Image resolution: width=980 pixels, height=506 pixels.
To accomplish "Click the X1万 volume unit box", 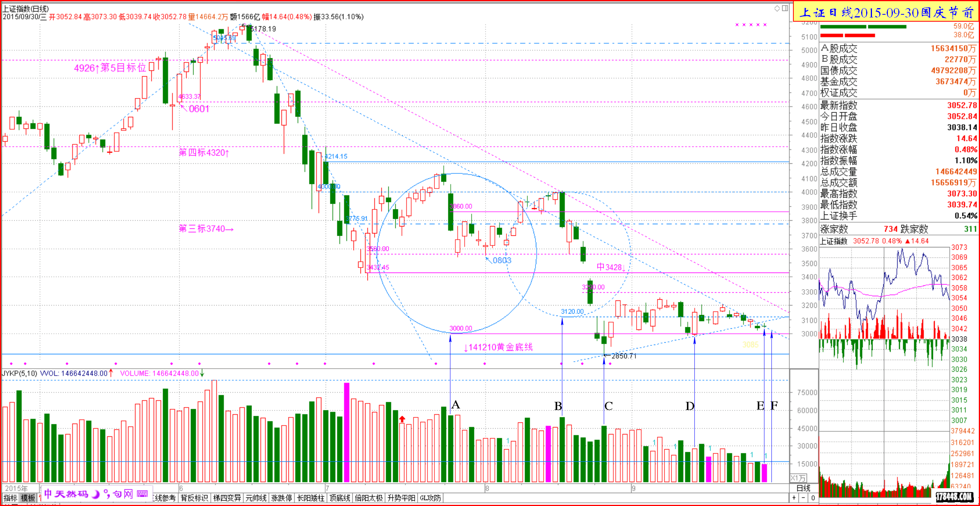I will 798,478.
